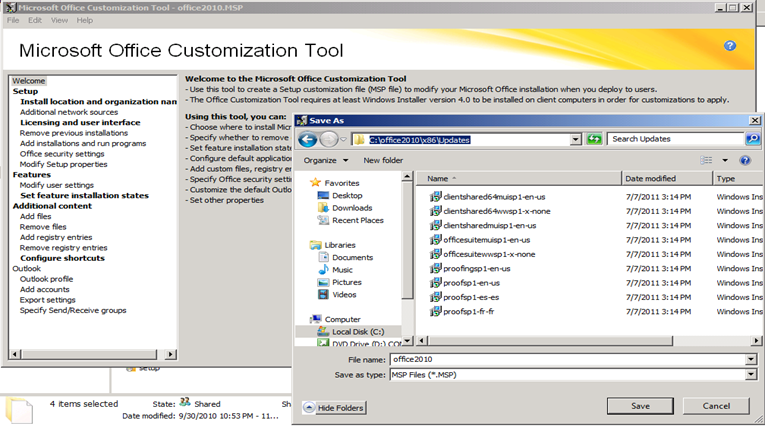Click the officesuitemuisp1-en-us file icon
The width and height of the screenshot is (765, 427).
(435, 240)
